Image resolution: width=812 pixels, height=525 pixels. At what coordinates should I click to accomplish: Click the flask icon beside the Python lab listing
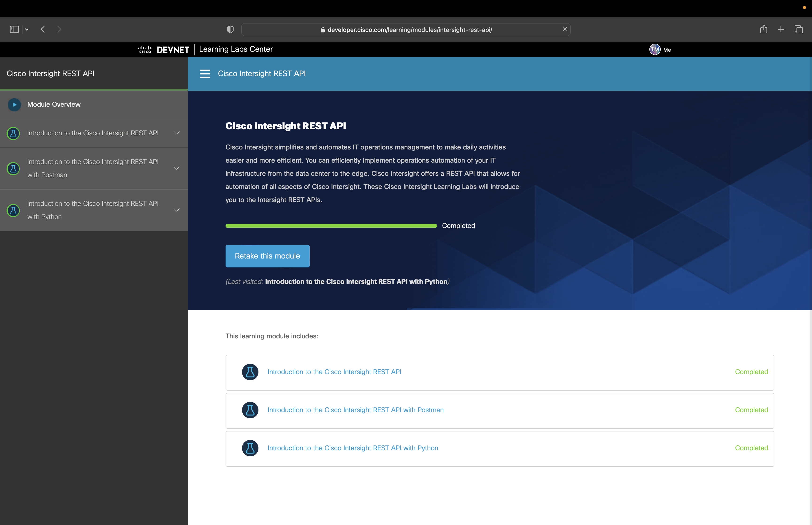(13, 210)
